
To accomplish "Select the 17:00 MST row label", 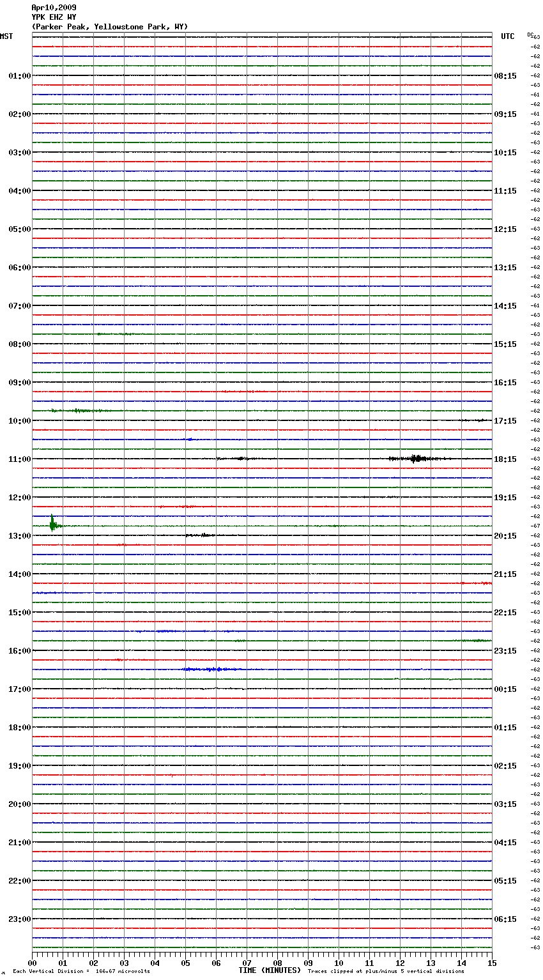I will [20, 689].
